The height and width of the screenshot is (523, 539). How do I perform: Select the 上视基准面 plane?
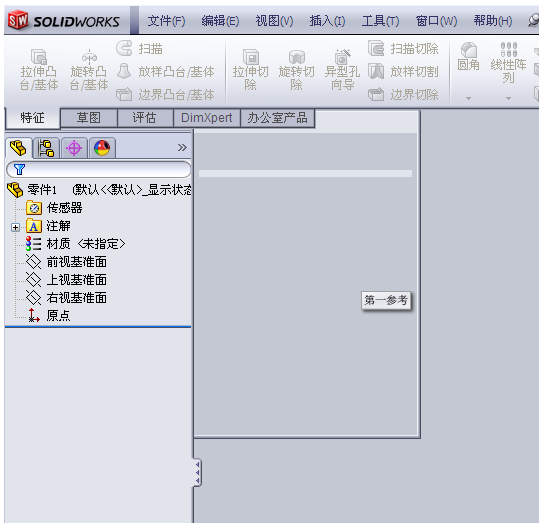coord(66,280)
